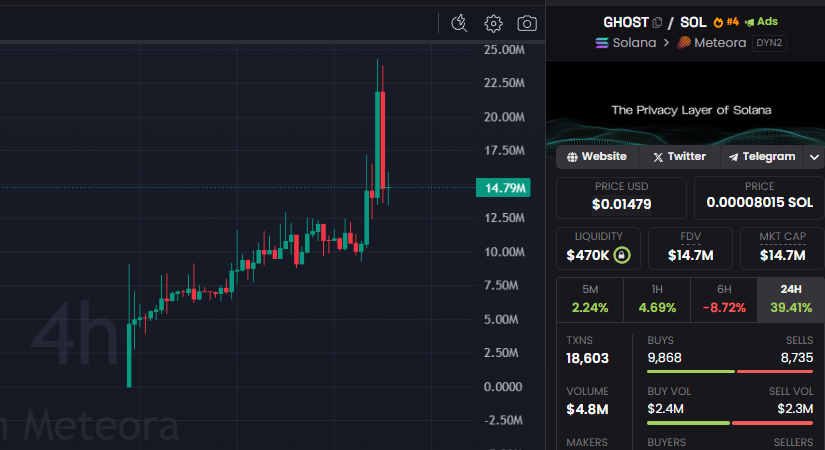Open the Twitter link button
The height and width of the screenshot is (450, 825).
679,157
